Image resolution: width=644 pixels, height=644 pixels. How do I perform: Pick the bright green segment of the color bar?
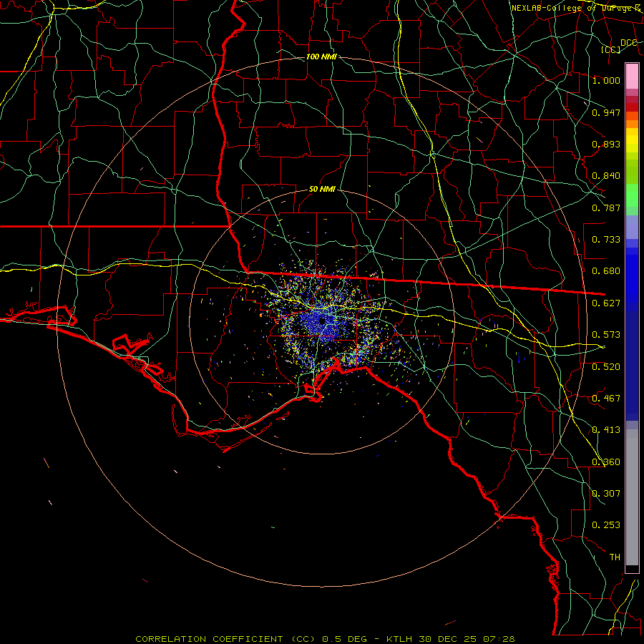click(x=632, y=195)
